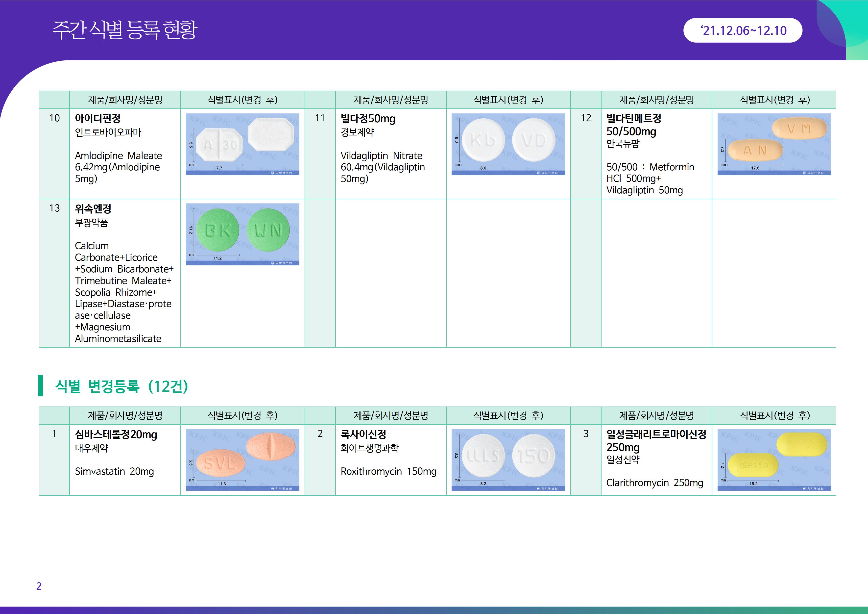Click the Roxithromycin 150mg ingredient text
Screen dimensions: 868x614
click(388, 471)
